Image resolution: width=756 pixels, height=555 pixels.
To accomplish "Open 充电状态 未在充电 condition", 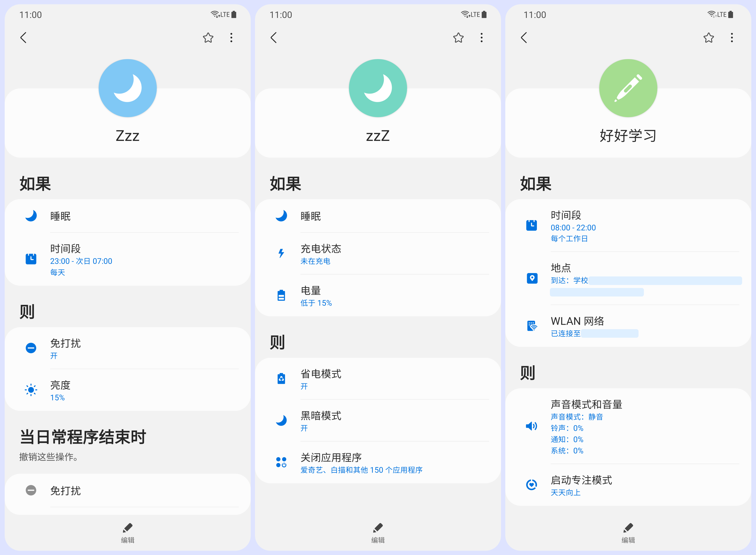I will tap(378, 254).
